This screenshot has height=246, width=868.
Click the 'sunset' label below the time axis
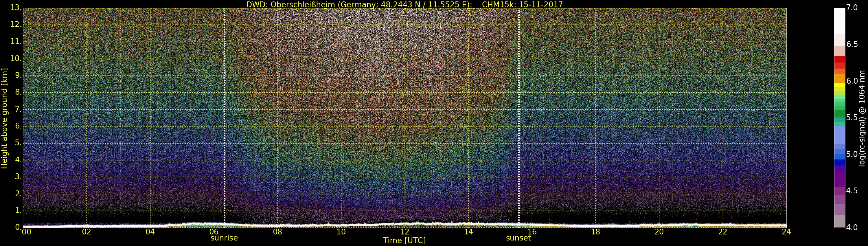point(518,238)
